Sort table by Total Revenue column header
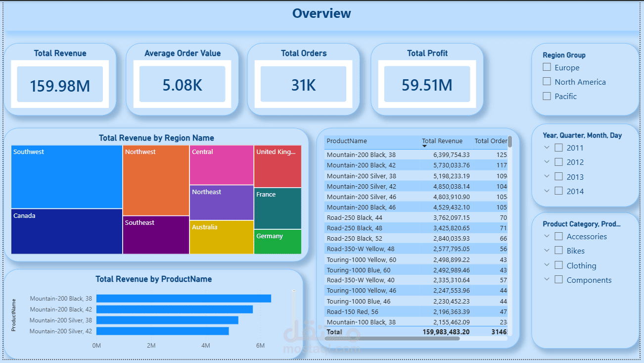 coord(442,141)
